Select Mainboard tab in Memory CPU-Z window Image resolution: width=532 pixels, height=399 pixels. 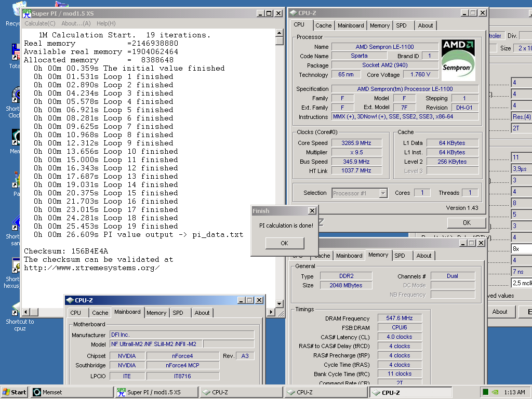(349, 256)
